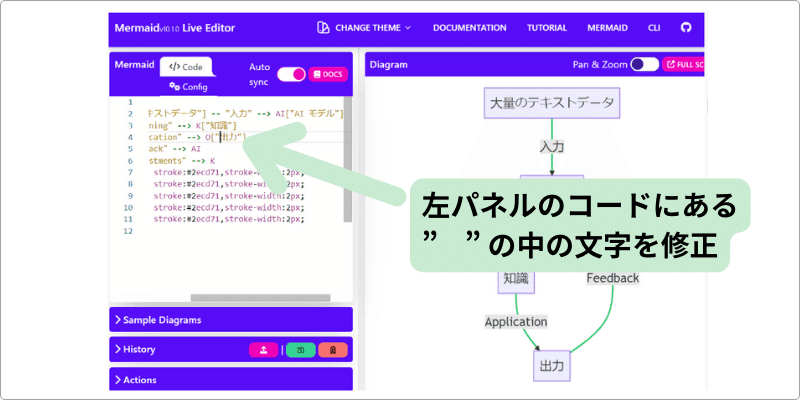Click the Application edge label in diagram

(515, 322)
